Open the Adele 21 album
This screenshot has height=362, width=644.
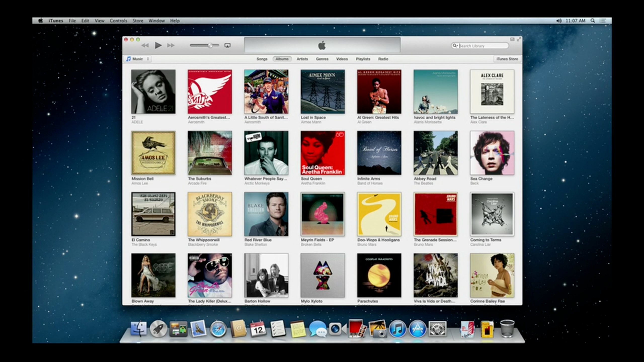click(x=153, y=92)
